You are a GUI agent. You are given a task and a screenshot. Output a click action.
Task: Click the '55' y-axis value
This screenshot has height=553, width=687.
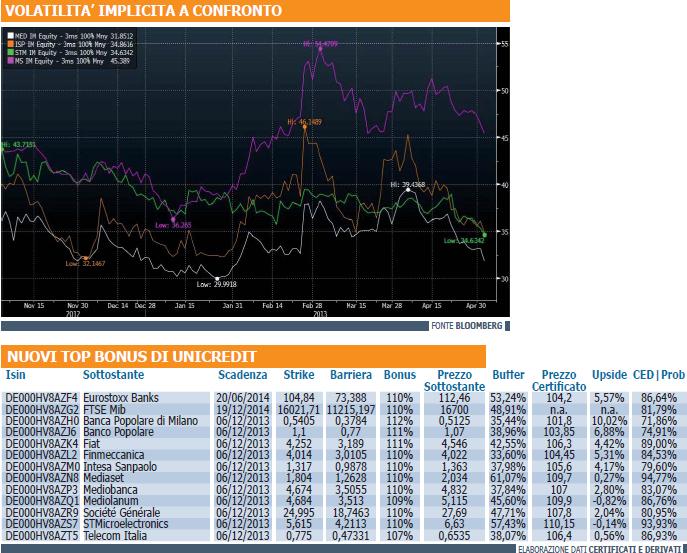[x=504, y=44]
